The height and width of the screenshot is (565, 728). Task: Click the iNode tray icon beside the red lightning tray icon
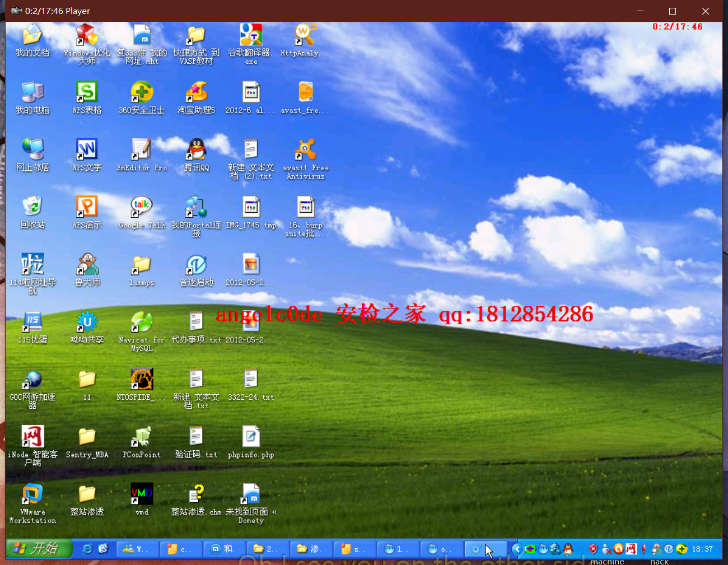click(631, 549)
